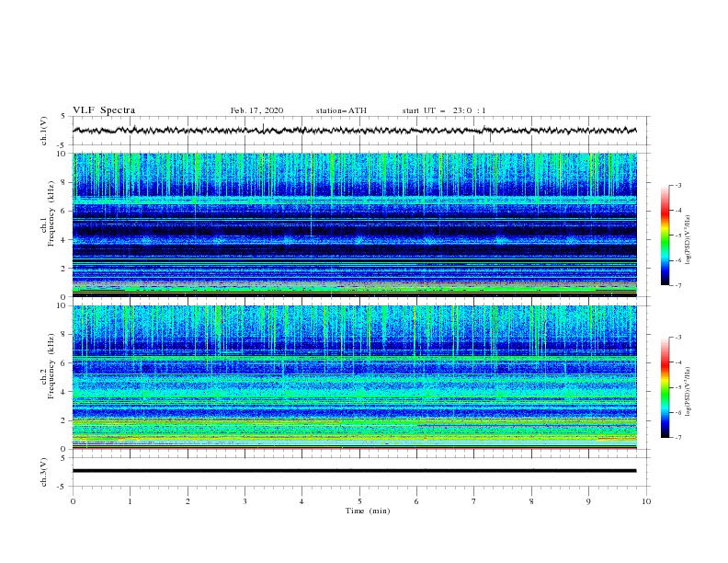Viewport: 728px width, 563px height.
Task: Click the "-3" label on ch.2 color bar
Action: tap(678, 338)
